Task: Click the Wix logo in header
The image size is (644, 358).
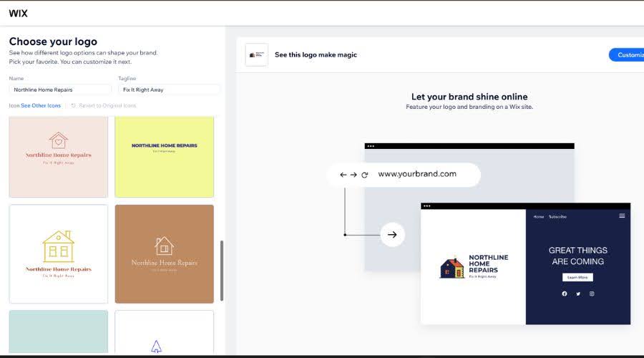Action: 18,13
